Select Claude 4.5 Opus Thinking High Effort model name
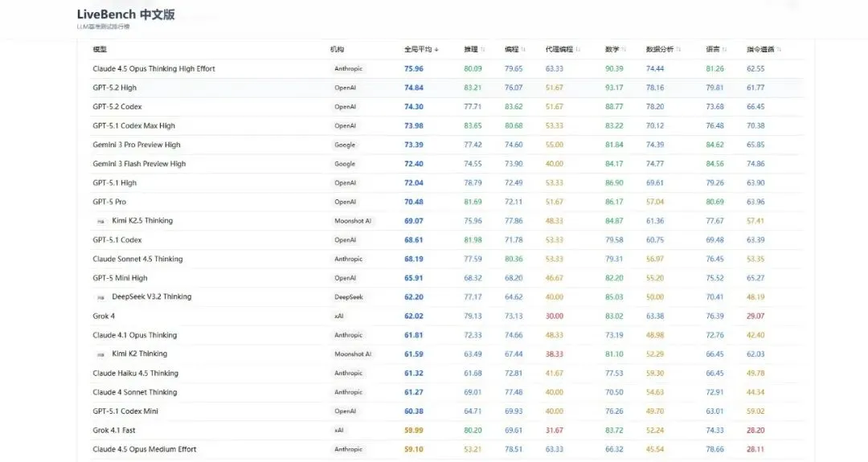 [x=154, y=68]
